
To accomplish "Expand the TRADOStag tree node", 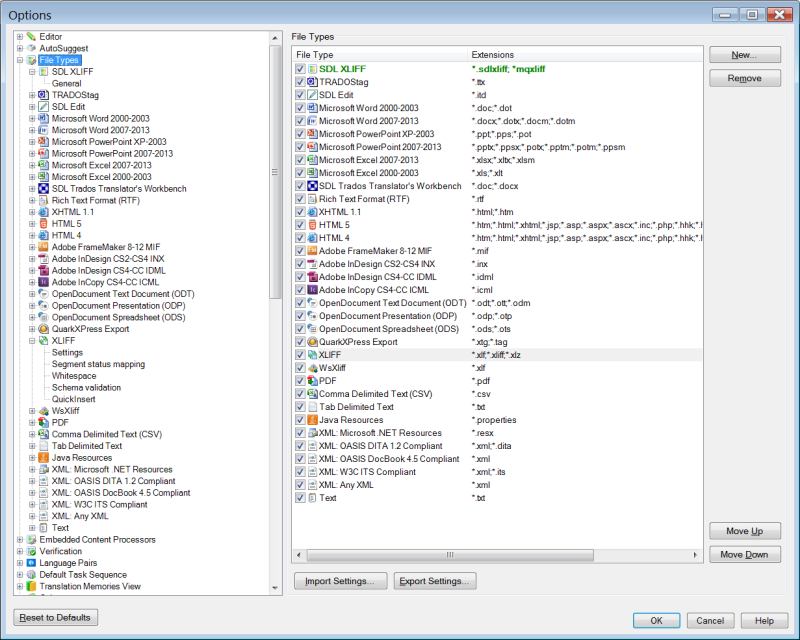I will point(32,95).
